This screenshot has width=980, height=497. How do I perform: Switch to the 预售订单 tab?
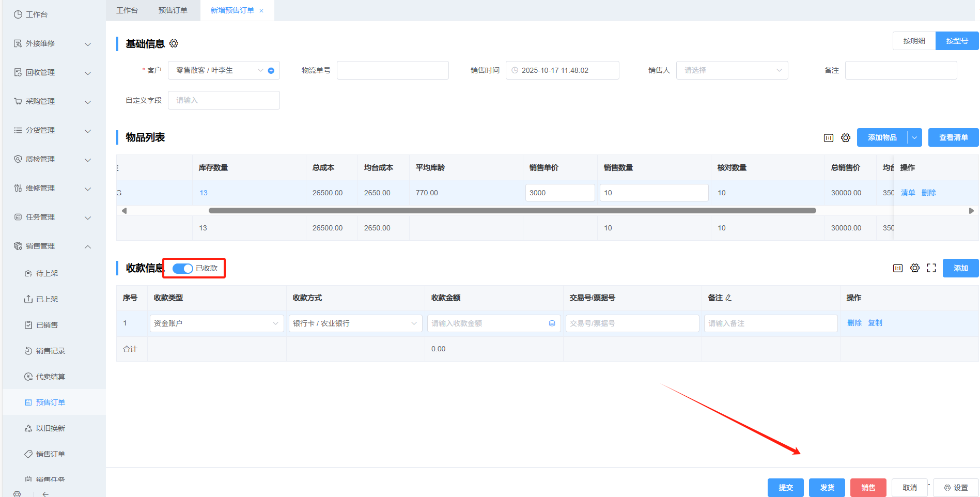coord(173,10)
